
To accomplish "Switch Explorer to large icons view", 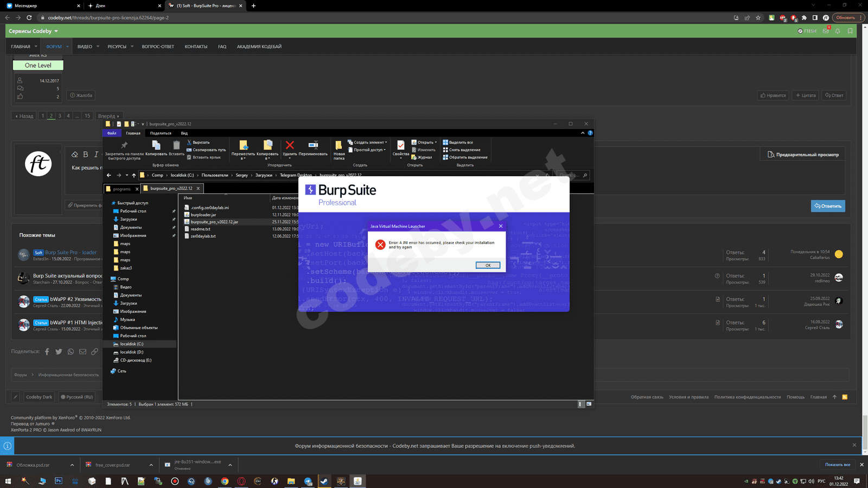I will coord(589,404).
